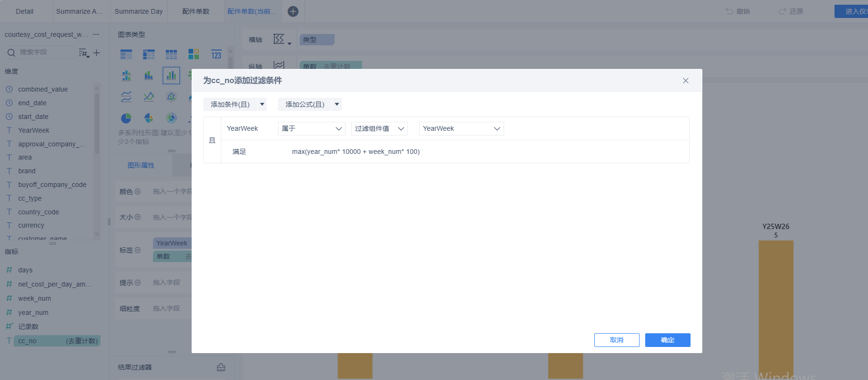
Task: Select the combined_value dimension field
Action: coord(43,89)
